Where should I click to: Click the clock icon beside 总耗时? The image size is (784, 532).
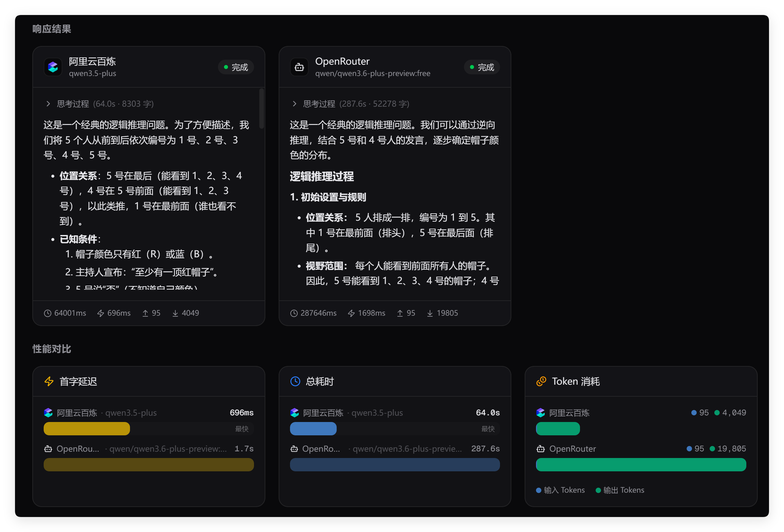coord(295,381)
